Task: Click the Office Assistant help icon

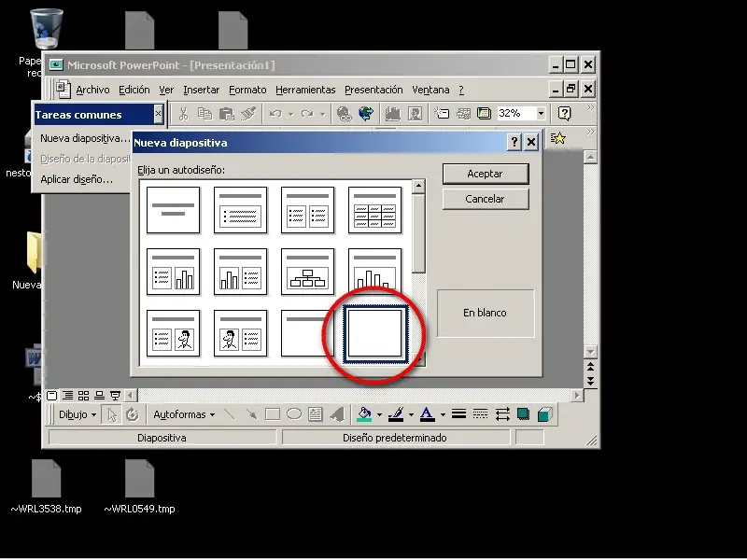Action: click(565, 113)
